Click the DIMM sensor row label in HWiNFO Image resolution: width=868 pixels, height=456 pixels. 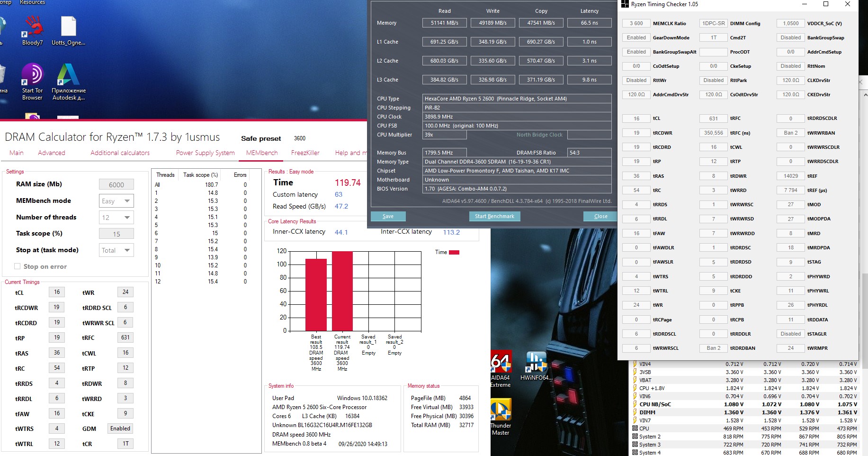[647, 412]
